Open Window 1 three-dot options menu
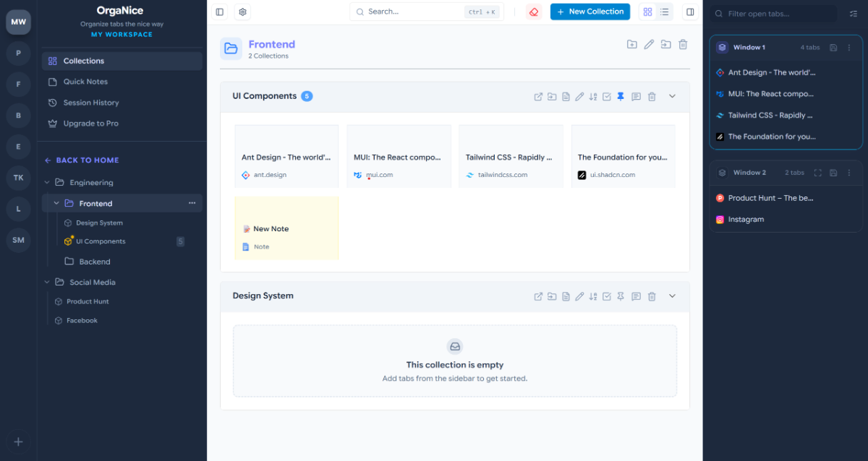The width and height of the screenshot is (868, 461). (x=849, y=48)
